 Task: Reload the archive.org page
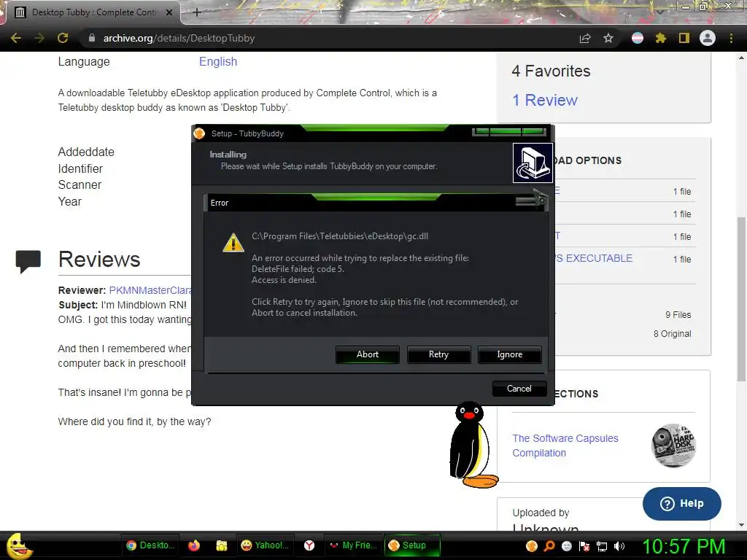coord(63,38)
